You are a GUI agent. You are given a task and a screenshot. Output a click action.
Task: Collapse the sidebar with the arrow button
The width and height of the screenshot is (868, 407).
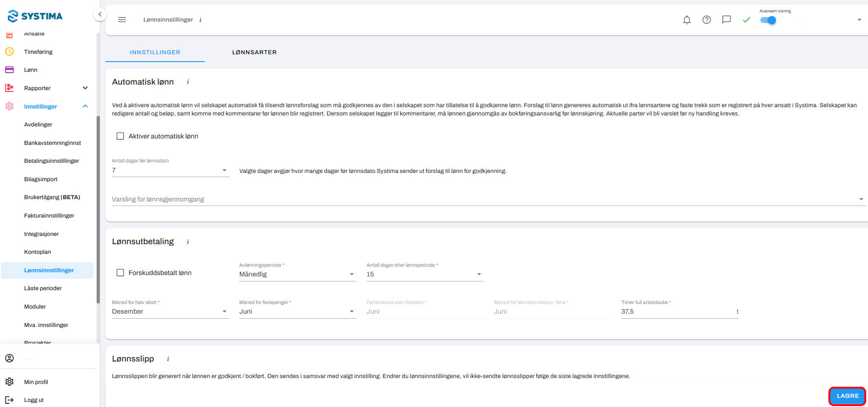coord(100,14)
